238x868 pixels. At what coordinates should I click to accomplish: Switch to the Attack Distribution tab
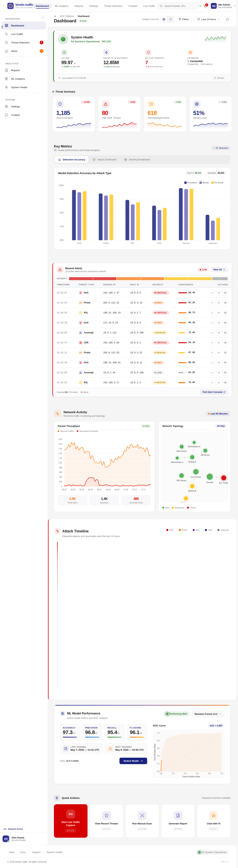tap(105, 160)
